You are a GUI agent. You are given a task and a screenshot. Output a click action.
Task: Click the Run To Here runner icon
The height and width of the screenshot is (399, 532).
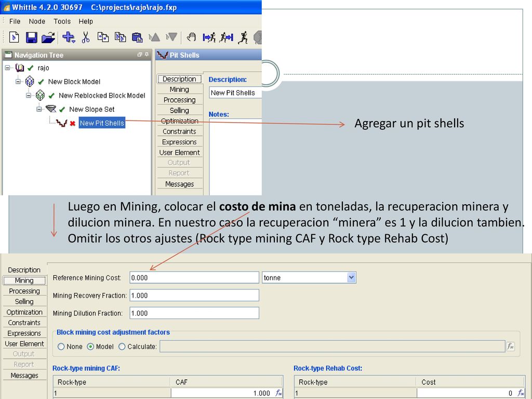point(227,37)
